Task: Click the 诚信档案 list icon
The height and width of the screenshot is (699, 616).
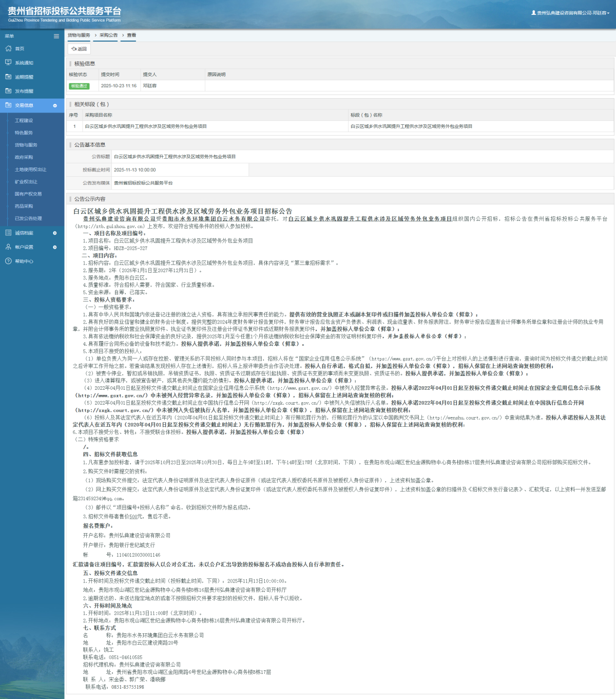Action: click(8, 233)
